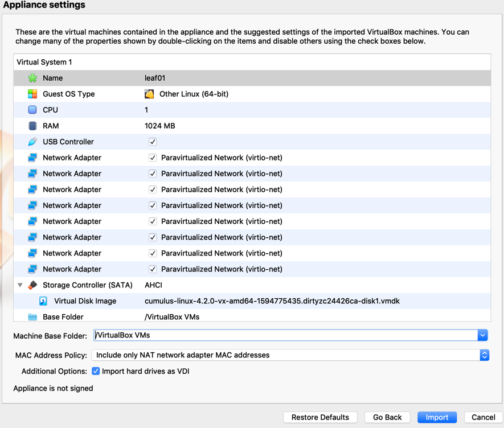Click the Import button
Viewport: 504px width, 428px height.
(437, 417)
